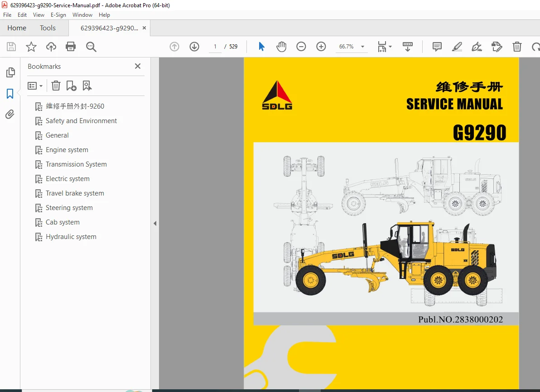Click the 66.7% zoom value field
Screen dimensions: 540x392
pos(347,47)
